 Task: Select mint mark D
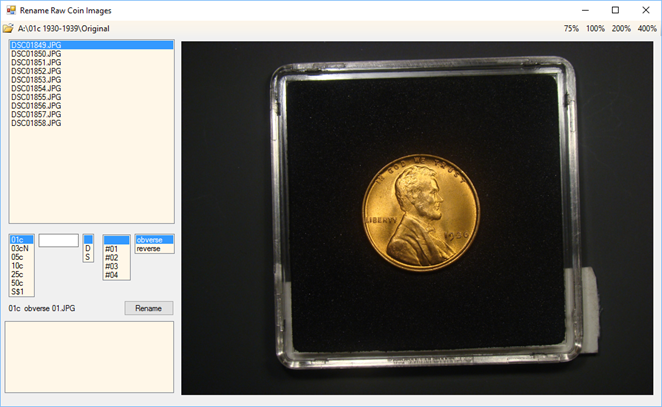(87, 248)
